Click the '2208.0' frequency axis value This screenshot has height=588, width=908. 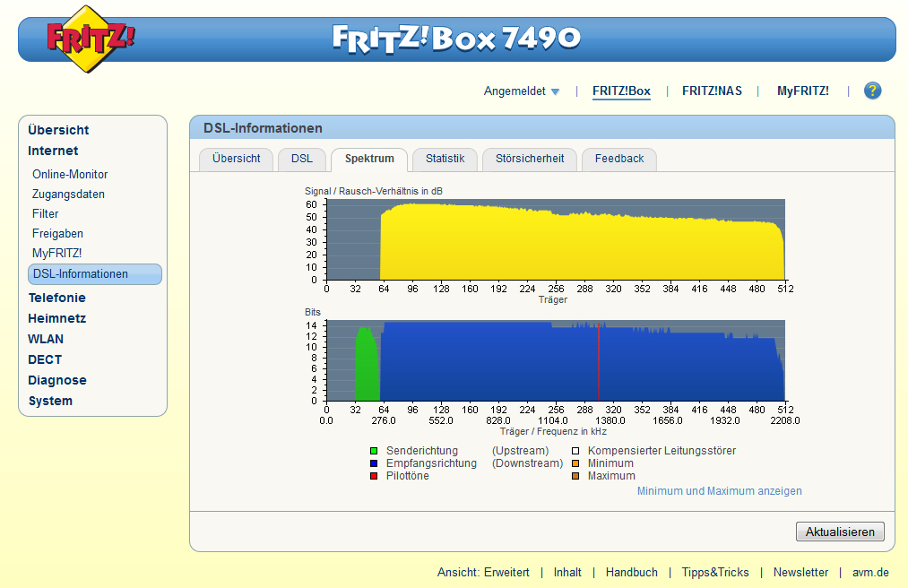click(784, 420)
